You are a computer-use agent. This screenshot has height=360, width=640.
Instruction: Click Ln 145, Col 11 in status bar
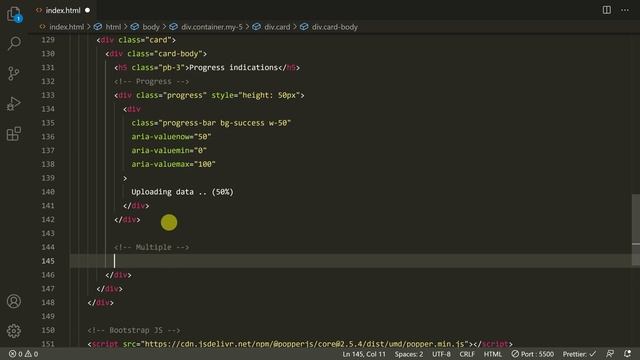[x=364, y=354]
